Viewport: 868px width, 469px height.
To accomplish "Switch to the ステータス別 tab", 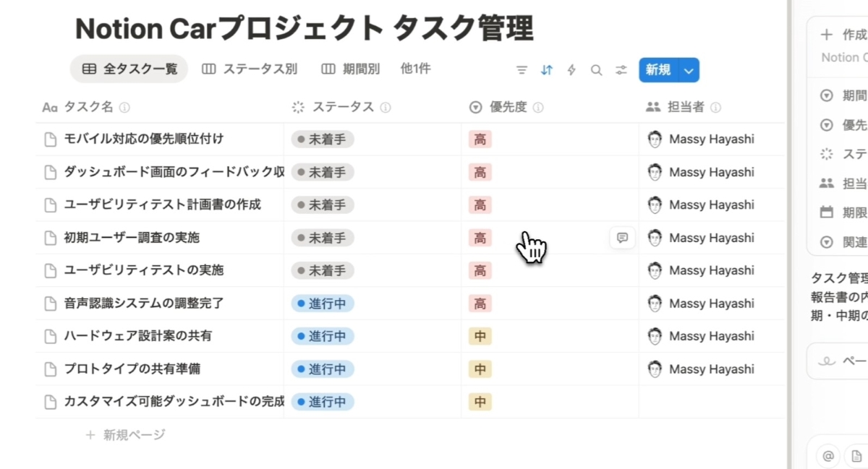I will 250,69.
